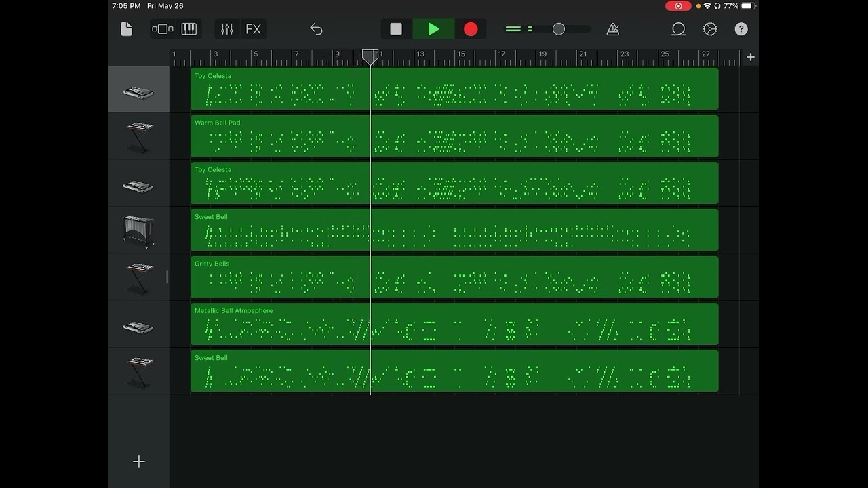Open My Songs document browser
This screenshot has width=868, height=488.
coord(126,29)
